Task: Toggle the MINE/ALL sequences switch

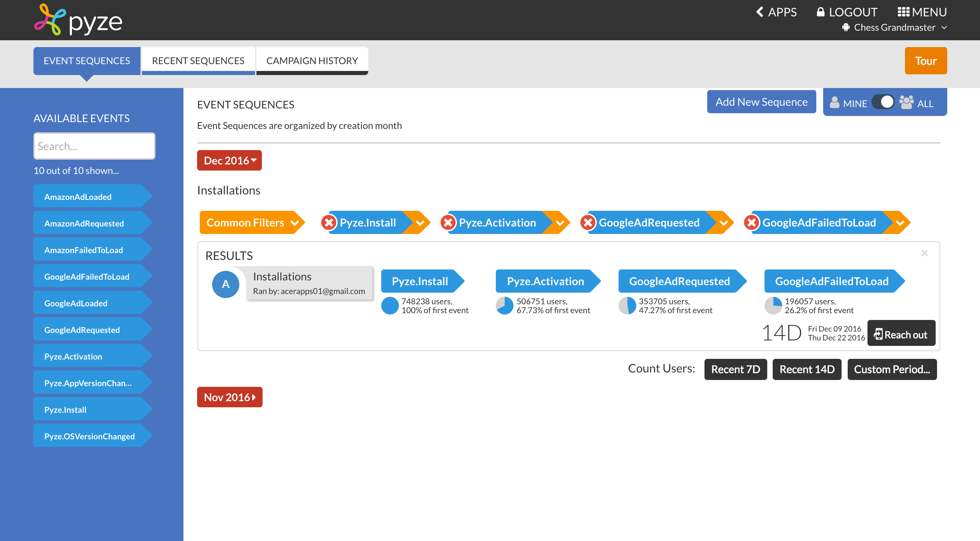Action: (x=882, y=102)
